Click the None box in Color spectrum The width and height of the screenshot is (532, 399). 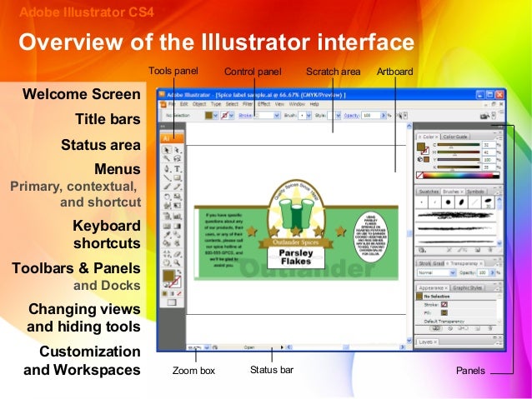point(419,176)
